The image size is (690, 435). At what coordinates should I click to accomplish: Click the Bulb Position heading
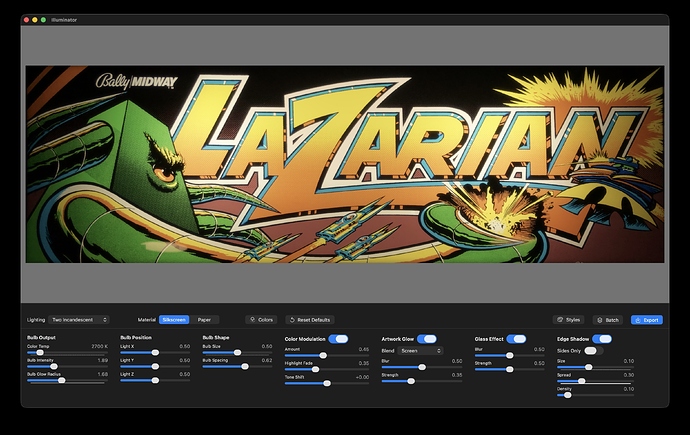(136, 337)
